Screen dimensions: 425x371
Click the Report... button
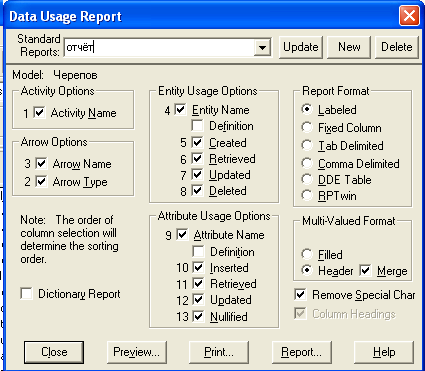[302, 352]
